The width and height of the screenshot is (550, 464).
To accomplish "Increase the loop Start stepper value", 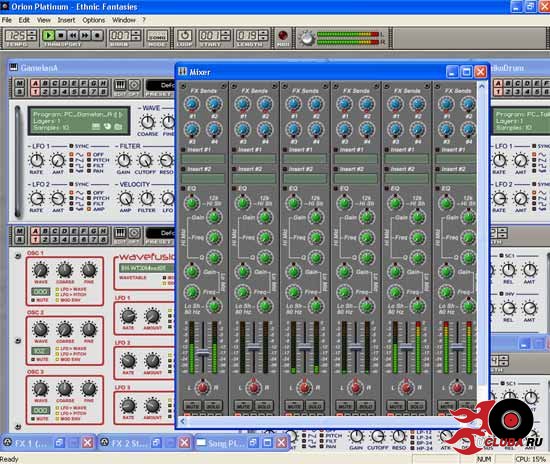I will pos(226,33).
